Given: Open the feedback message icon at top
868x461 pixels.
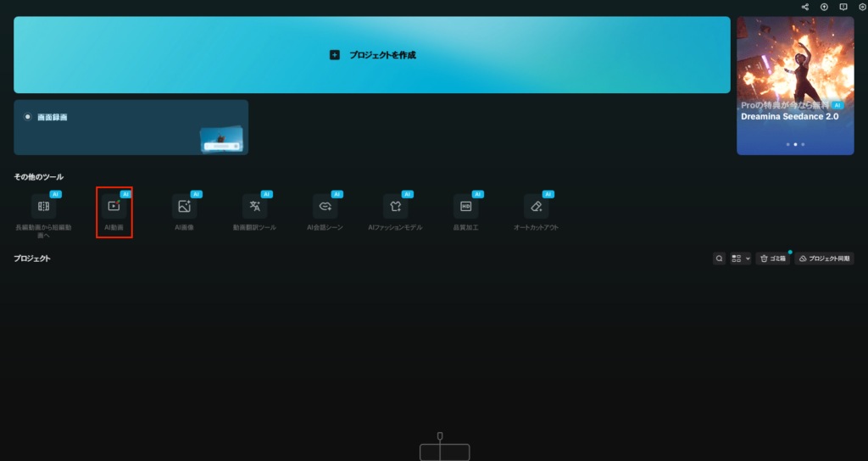Looking at the screenshot, I should click(x=843, y=7).
